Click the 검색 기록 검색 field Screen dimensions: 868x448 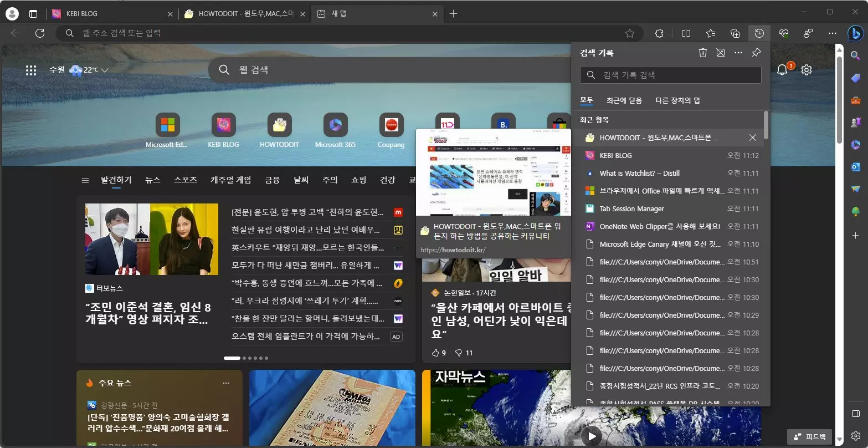pos(670,75)
